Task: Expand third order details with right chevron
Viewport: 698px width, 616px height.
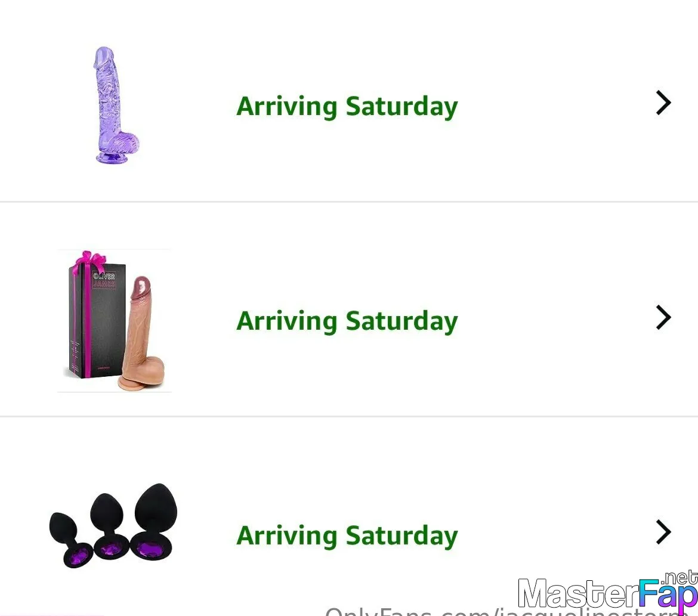Action: coord(663,532)
